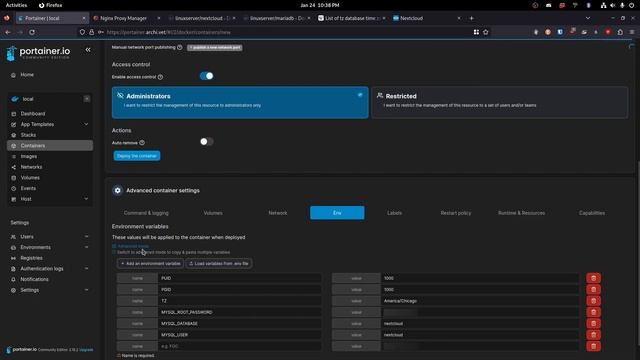Delete the empty last variable row
Image resolution: width=640 pixels, height=360 pixels.
593,346
